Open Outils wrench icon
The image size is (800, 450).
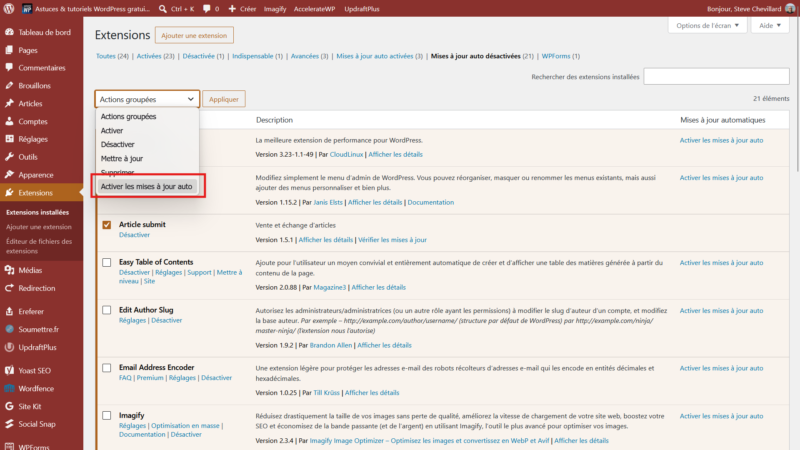point(9,157)
